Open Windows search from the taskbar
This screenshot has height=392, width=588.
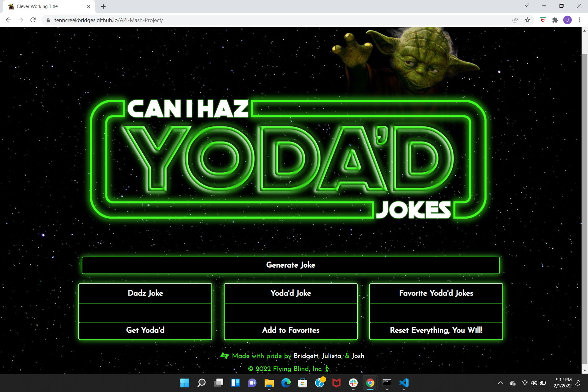click(x=202, y=383)
